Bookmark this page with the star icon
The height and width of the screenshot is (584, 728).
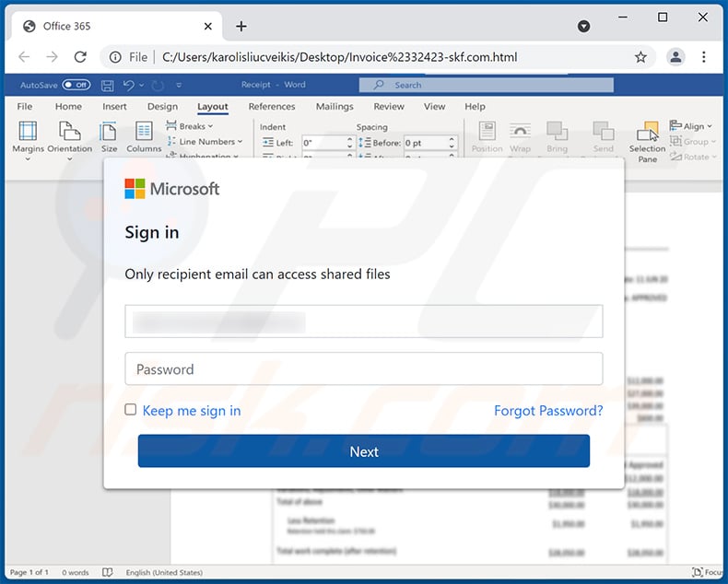click(640, 57)
